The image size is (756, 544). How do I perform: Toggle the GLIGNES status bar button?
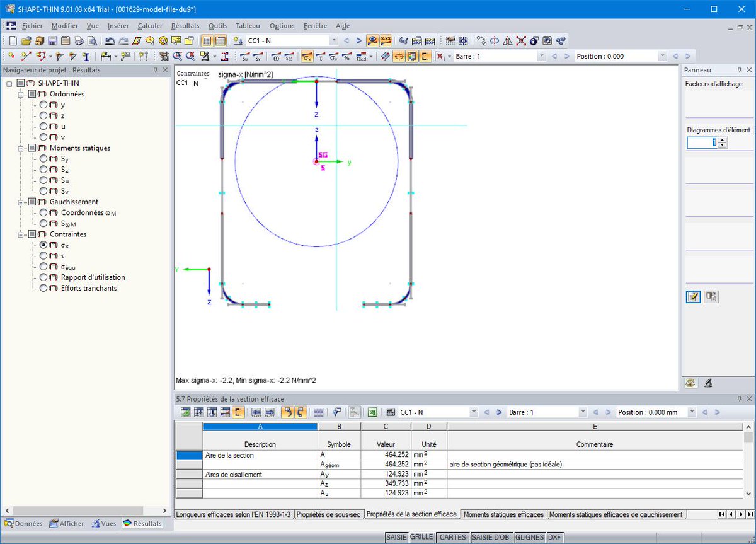(530, 537)
